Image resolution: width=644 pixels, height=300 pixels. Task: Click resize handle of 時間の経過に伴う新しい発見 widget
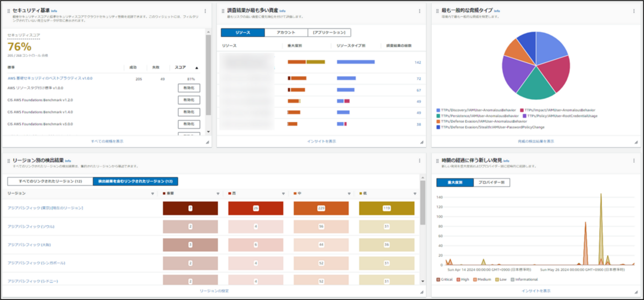636,292
